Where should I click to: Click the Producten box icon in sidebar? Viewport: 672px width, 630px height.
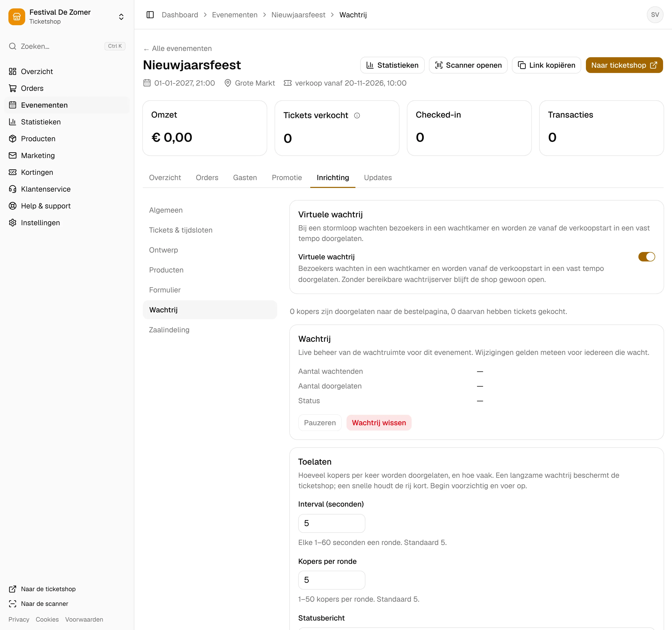pyautogui.click(x=13, y=139)
